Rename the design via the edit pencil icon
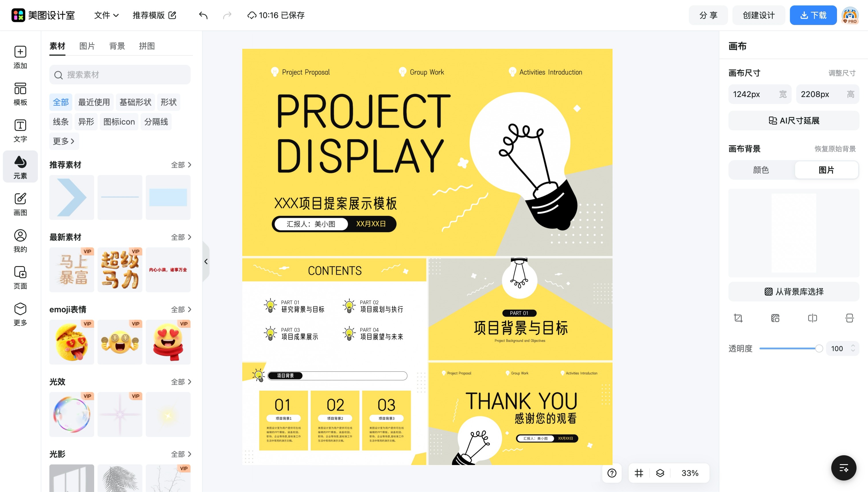The width and height of the screenshot is (868, 492). pos(172,15)
